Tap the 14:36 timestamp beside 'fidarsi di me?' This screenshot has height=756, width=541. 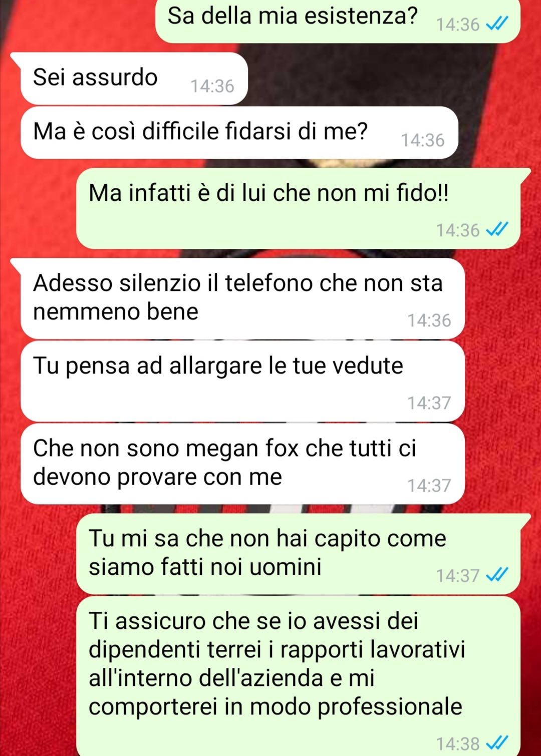click(x=423, y=140)
